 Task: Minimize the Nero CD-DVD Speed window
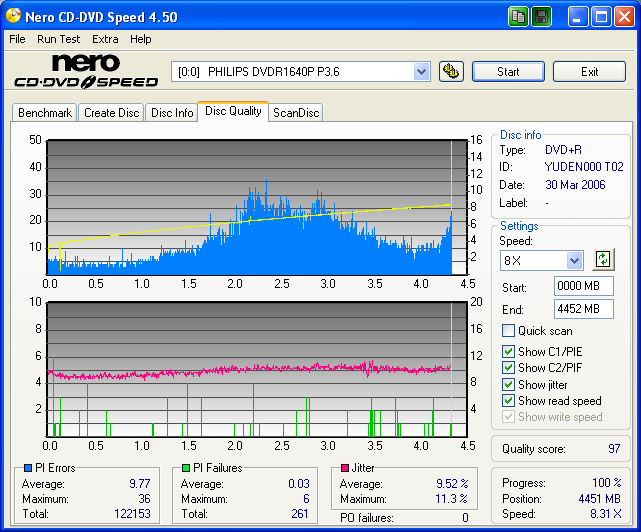click(577, 17)
